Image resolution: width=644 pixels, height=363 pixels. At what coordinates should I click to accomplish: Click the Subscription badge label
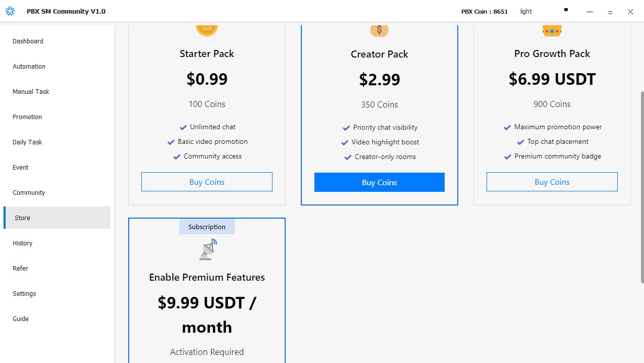pyautogui.click(x=207, y=227)
